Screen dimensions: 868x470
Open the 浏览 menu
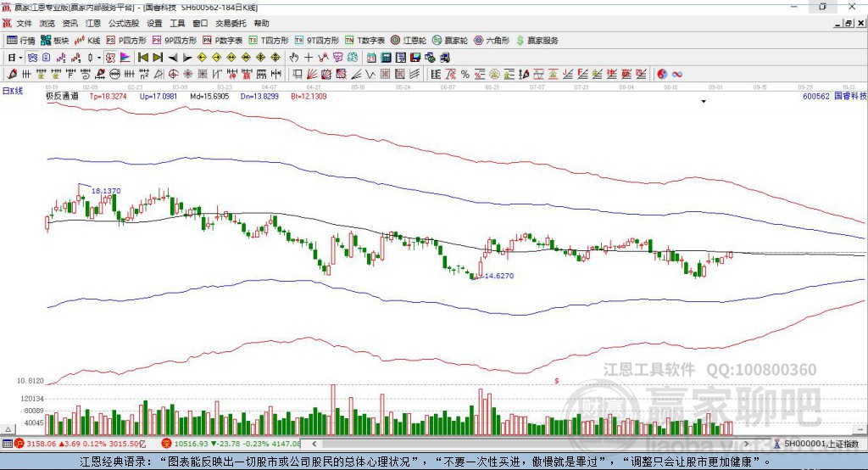tap(47, 23)
